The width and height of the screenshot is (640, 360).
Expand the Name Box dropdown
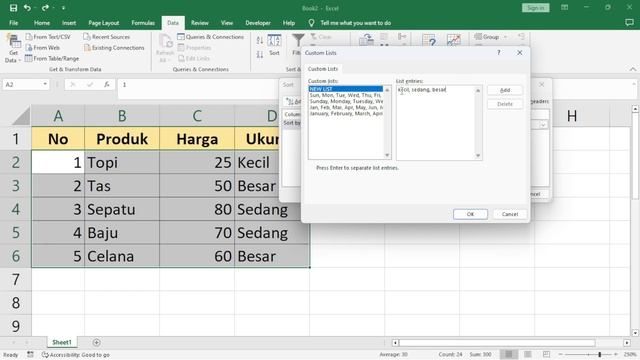tap(44, 84)
